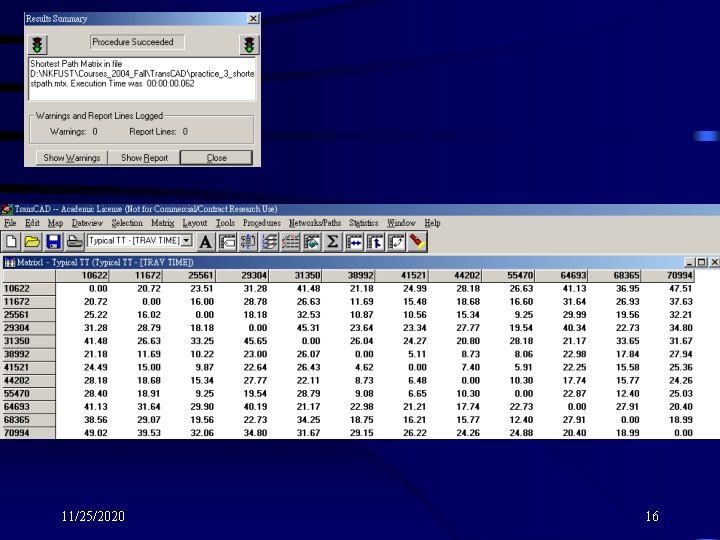Select column header 70994
Viewport: 720px width, 540px height.
coord(668,276)
